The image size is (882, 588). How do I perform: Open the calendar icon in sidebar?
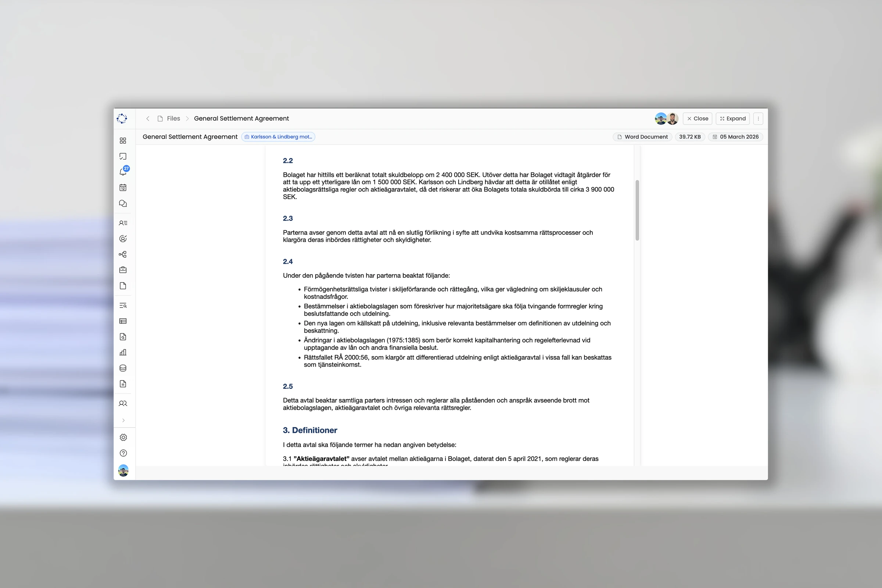coord(123,187)
